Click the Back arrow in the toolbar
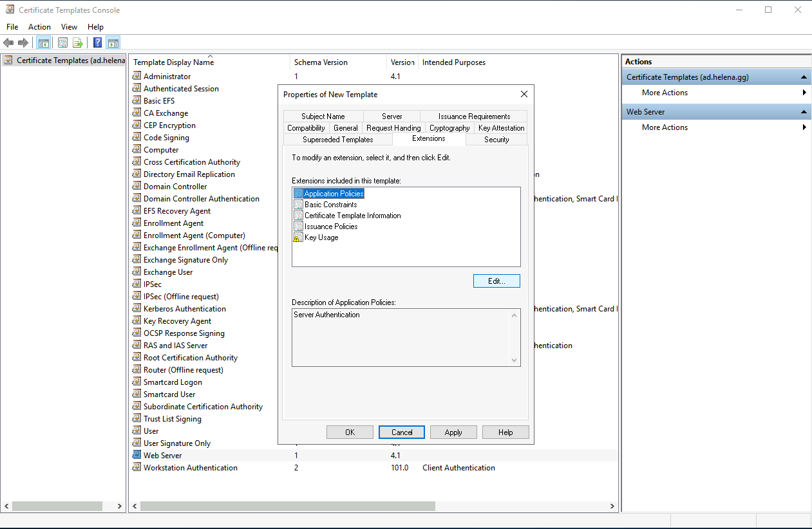Screen dimensions: 812x529 8,43
